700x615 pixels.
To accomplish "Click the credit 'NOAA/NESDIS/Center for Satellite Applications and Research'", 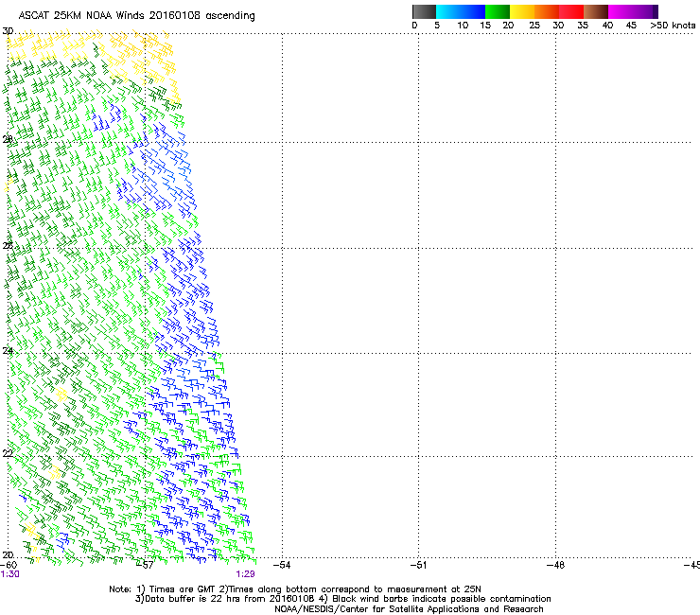I will pos(409,609).
